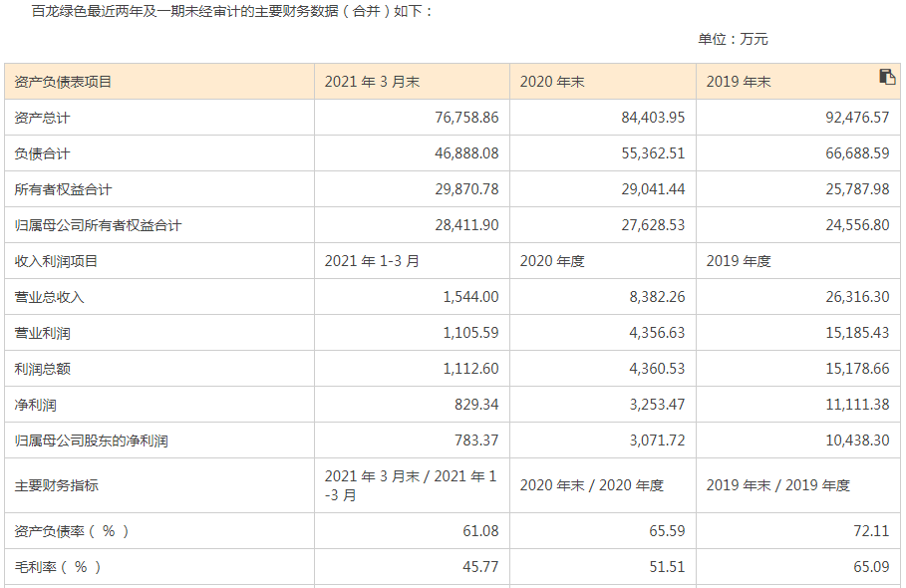Click the value 27,628.53
The width and height of the screenshot is (906, 588).
[653, 224]
